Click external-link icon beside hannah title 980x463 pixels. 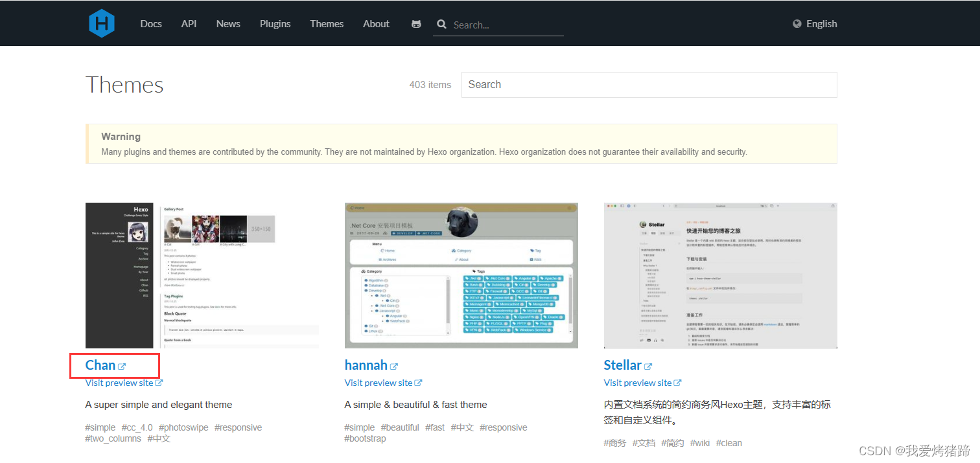pyautogui.click(x=394, y=367)
